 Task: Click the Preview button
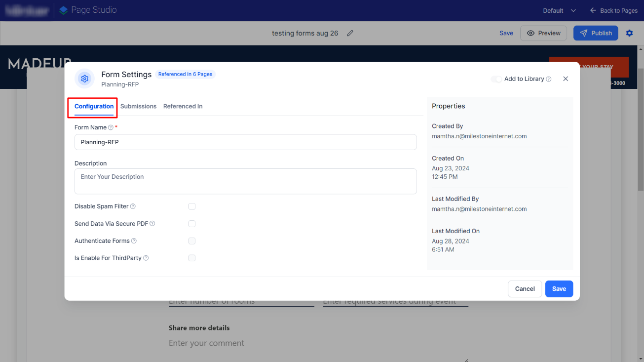543,33
